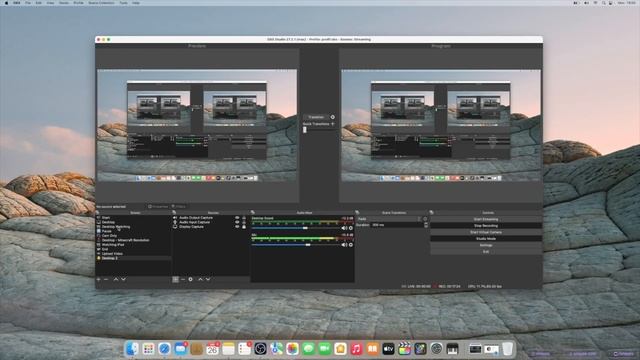Open the Fade transition dropdown
The width and height of the screenshot is (640, 360).
389,219
